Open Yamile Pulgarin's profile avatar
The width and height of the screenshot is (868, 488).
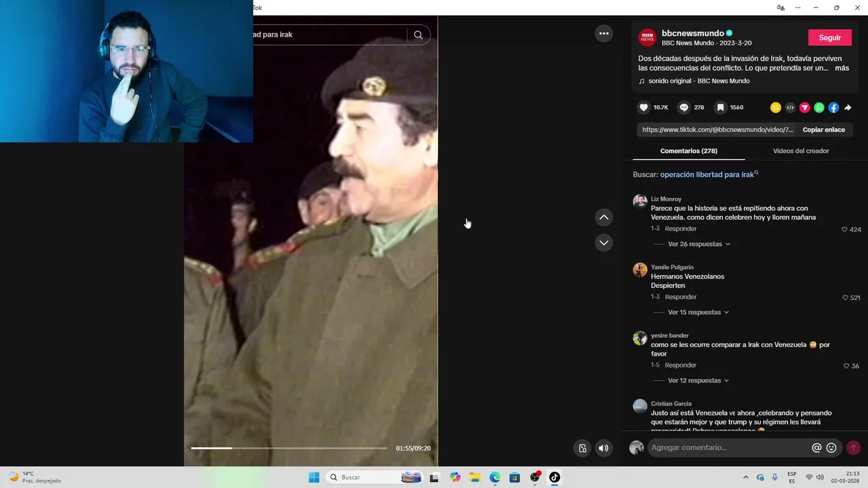pos(640,270)
